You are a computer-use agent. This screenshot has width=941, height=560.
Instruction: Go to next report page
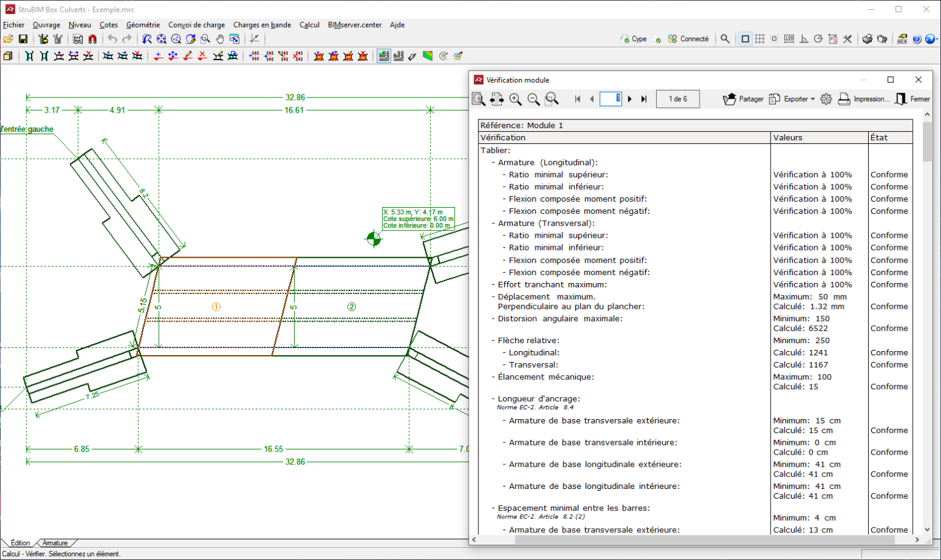point(630,99)
